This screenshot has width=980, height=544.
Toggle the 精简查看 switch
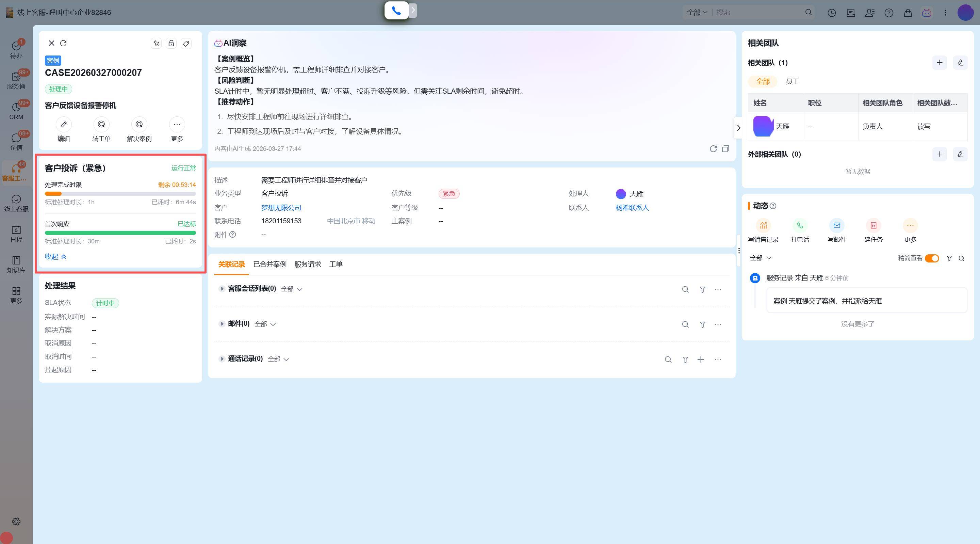932,258
